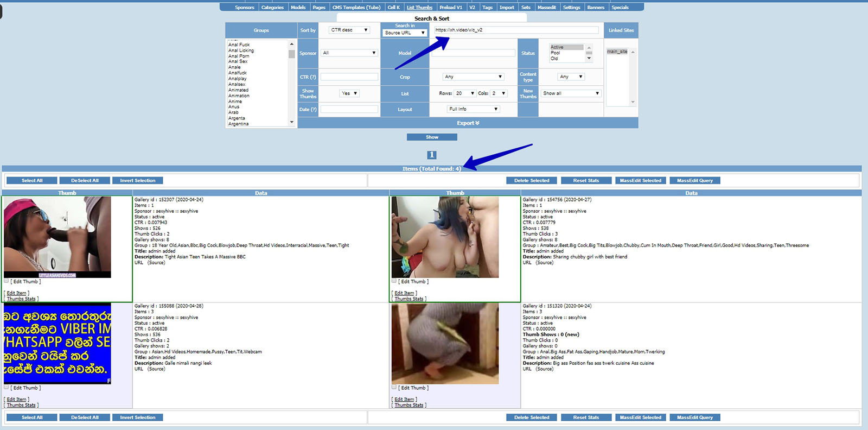Click the Date input field
The image size is (868, 430).
pyautogui.click(x=349, y=109)
